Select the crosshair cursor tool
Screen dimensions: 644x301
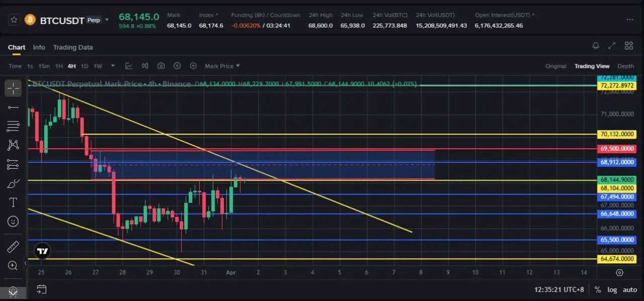[x=13, y=88]
